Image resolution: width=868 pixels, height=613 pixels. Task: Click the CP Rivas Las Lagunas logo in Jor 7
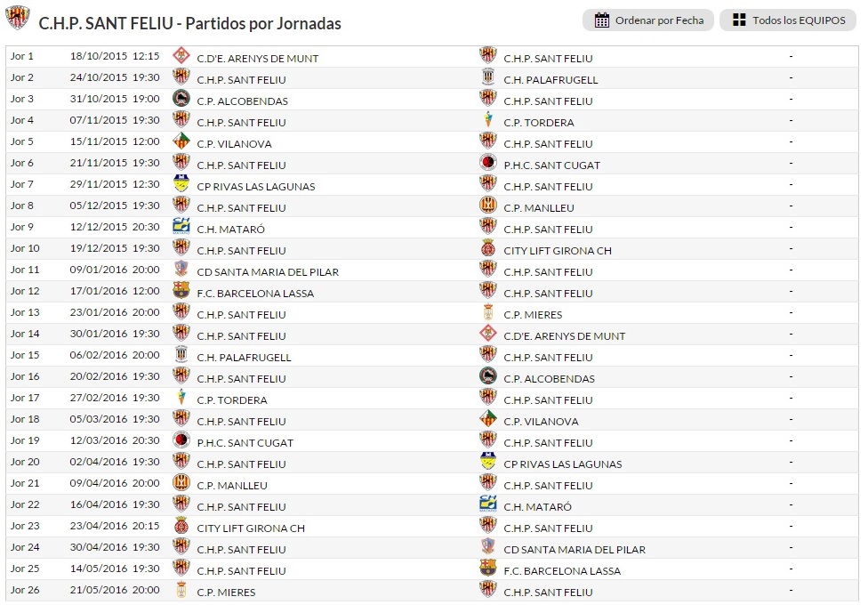coord(181,182)
